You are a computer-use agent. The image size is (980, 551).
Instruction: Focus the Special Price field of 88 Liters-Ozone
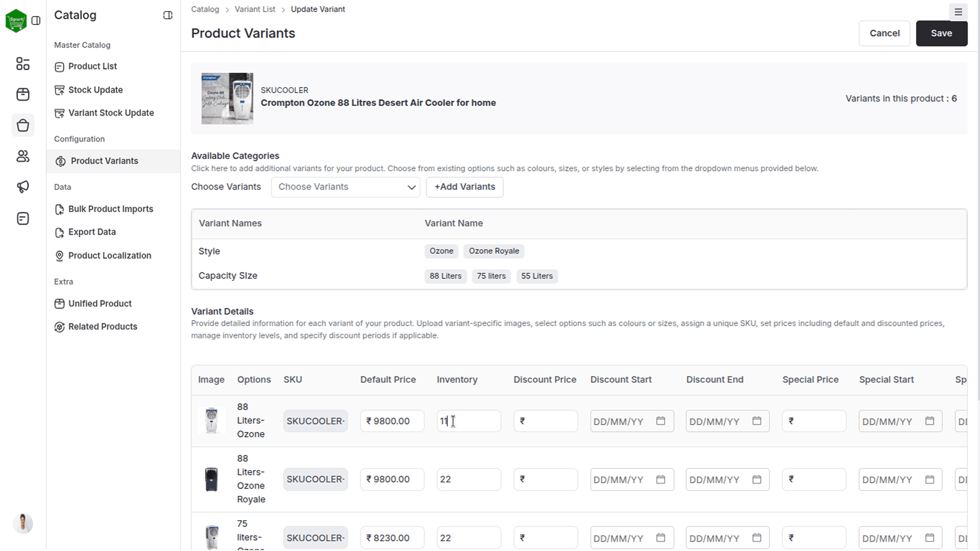pos(814,421)
